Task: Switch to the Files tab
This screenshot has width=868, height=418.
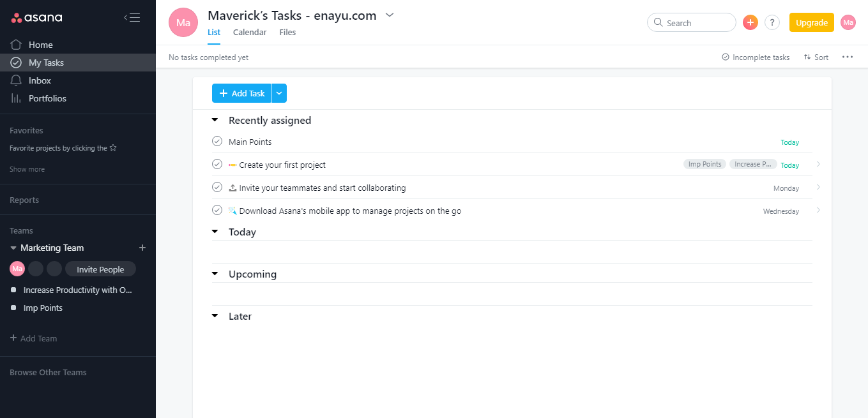Action: coord(287,32)
